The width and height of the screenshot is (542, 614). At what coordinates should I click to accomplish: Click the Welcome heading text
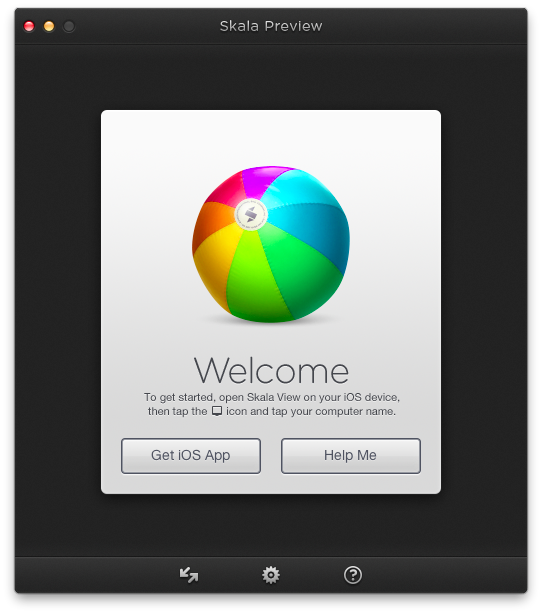pyautogui.click(x=271, y=370)
